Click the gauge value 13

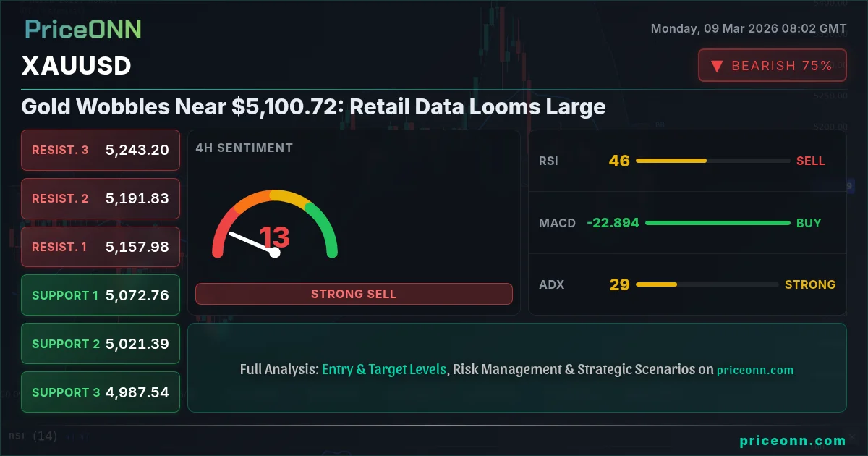[275, 237]
